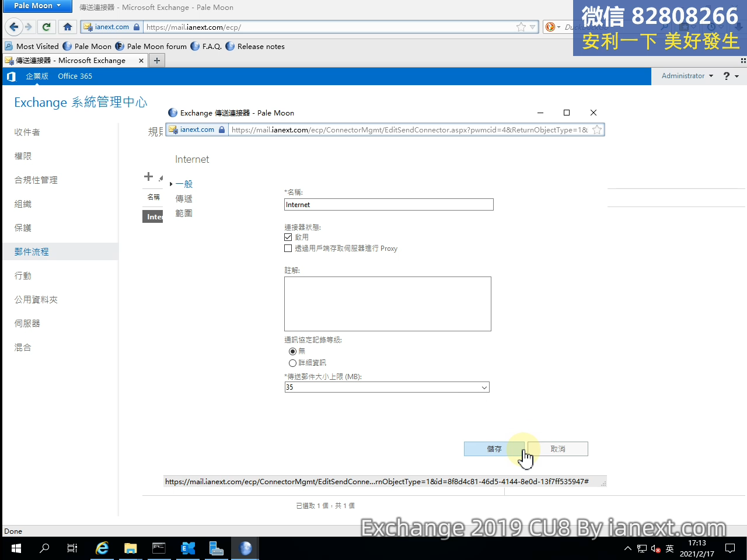Open 混合 in the left navigation
This screenshot has height=560, width=747.
tap(23, 348)
